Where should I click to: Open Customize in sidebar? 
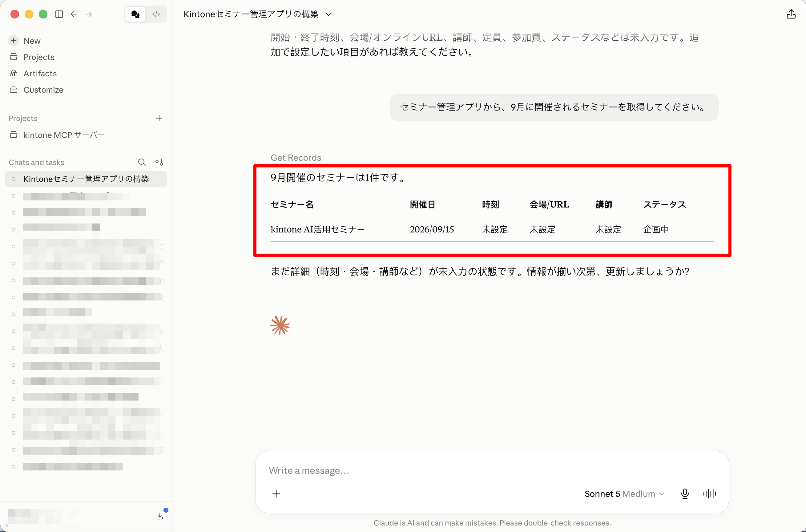tap(43, 90)
